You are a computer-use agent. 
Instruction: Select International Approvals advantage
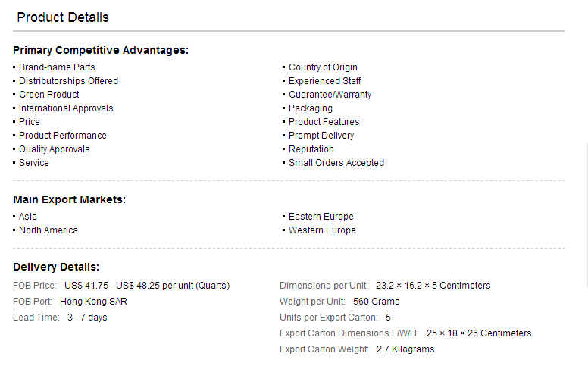(x=66, y=108)
